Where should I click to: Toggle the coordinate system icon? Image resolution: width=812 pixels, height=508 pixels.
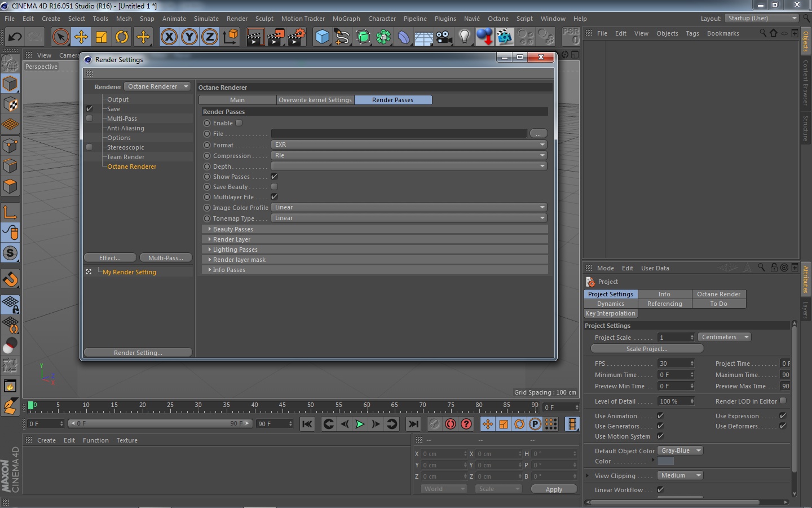point(231,37)
